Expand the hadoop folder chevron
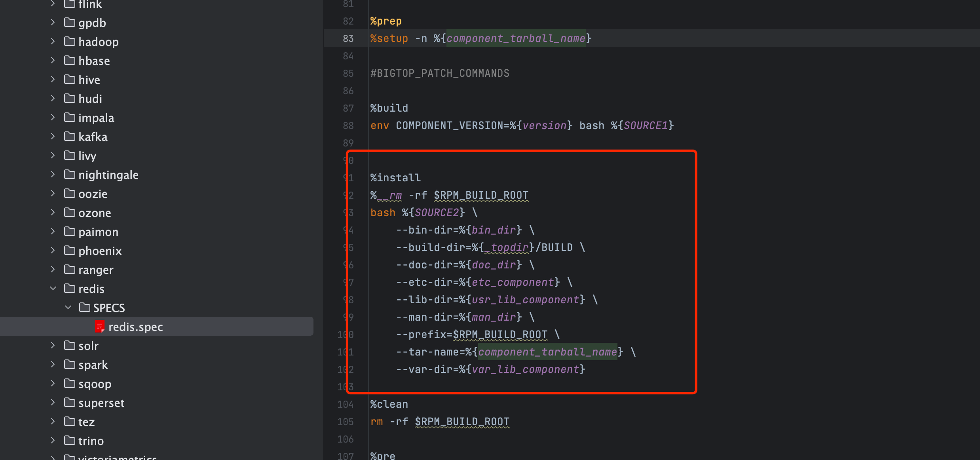980x460 pixels. point(53,42)
